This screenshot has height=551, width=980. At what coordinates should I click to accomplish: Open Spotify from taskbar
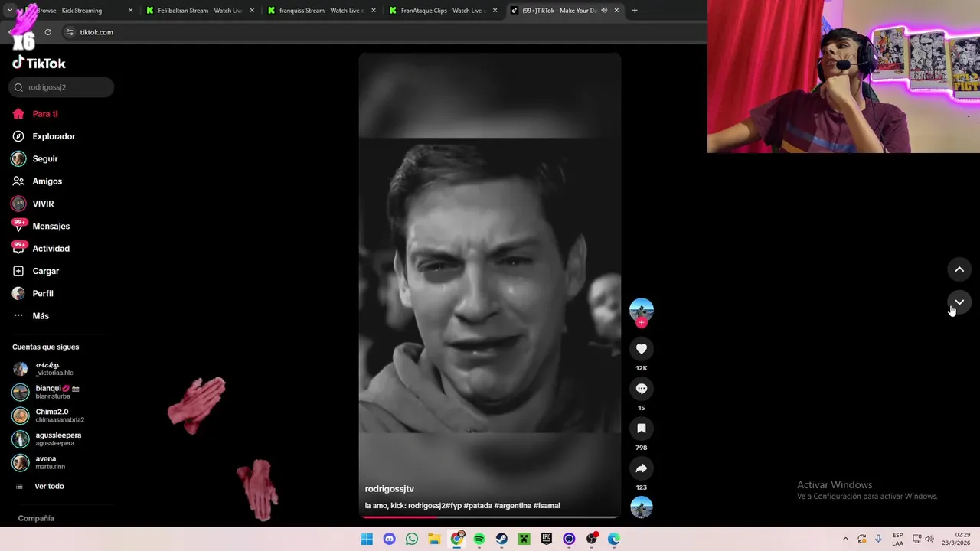(x=479, y=539)
